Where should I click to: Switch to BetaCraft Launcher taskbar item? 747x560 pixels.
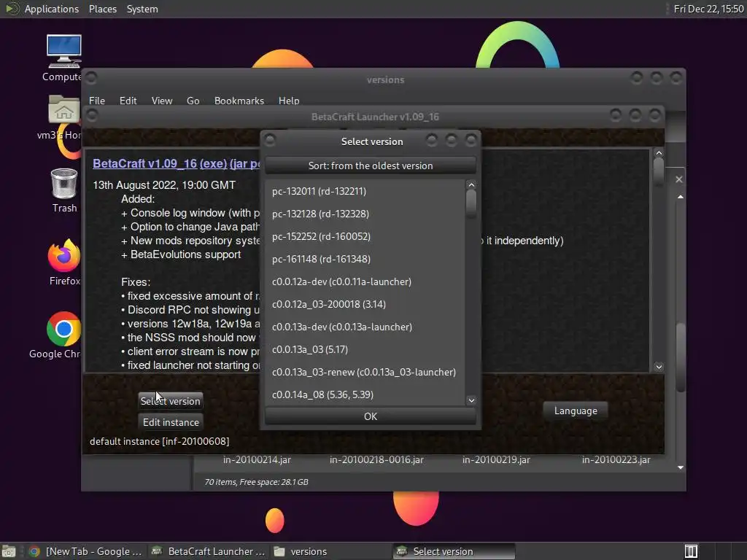[x=208, y=551]
